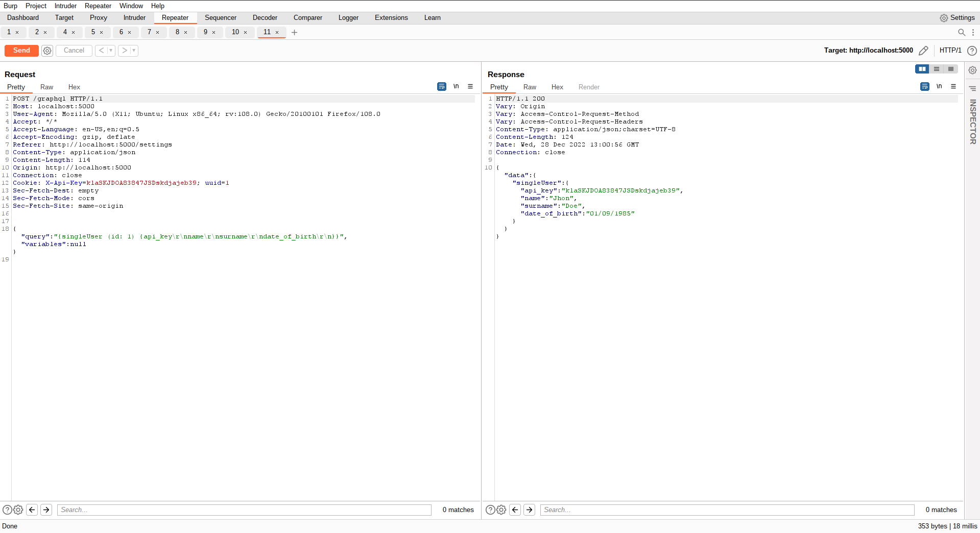Select HTTP/1 protocol label
980x533 pixels.
[950, 51]
